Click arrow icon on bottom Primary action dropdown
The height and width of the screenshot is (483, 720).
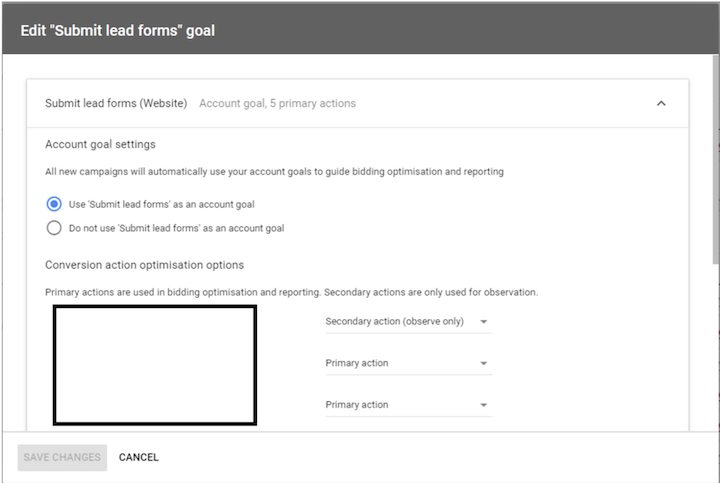(483, 406)
